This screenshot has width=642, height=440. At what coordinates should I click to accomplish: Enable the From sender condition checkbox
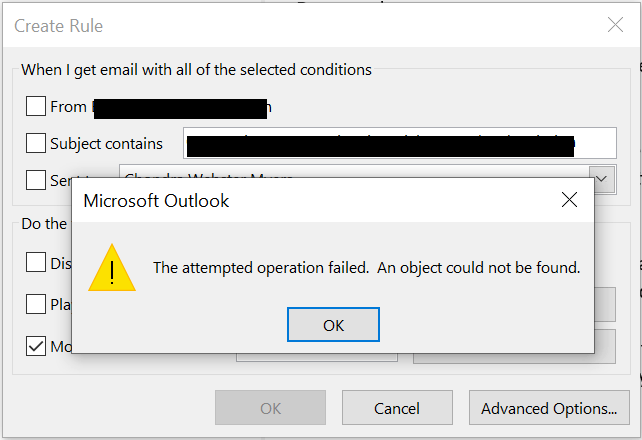coord(36,106)
